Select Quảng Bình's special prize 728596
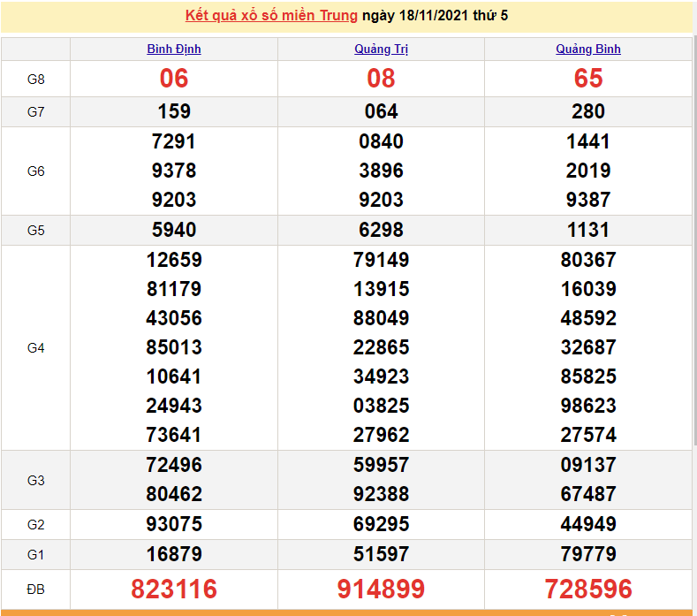Image resolution: width=697 pixels, height=616 pixels. 588,589
